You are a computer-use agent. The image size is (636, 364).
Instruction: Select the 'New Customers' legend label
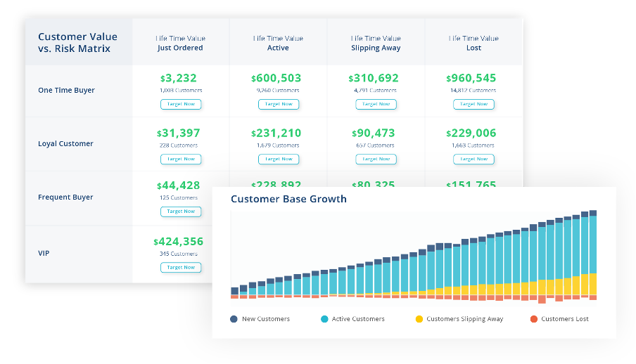(x=266, y=319)
